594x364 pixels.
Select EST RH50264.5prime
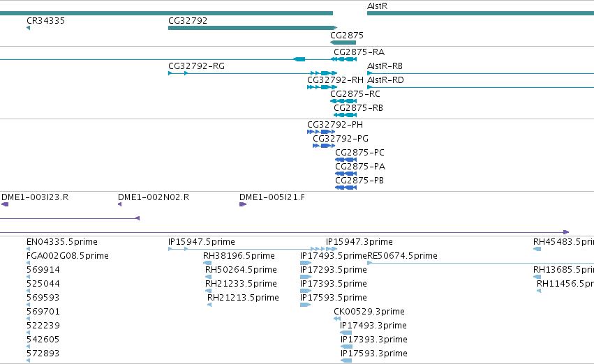coord(241,270)
